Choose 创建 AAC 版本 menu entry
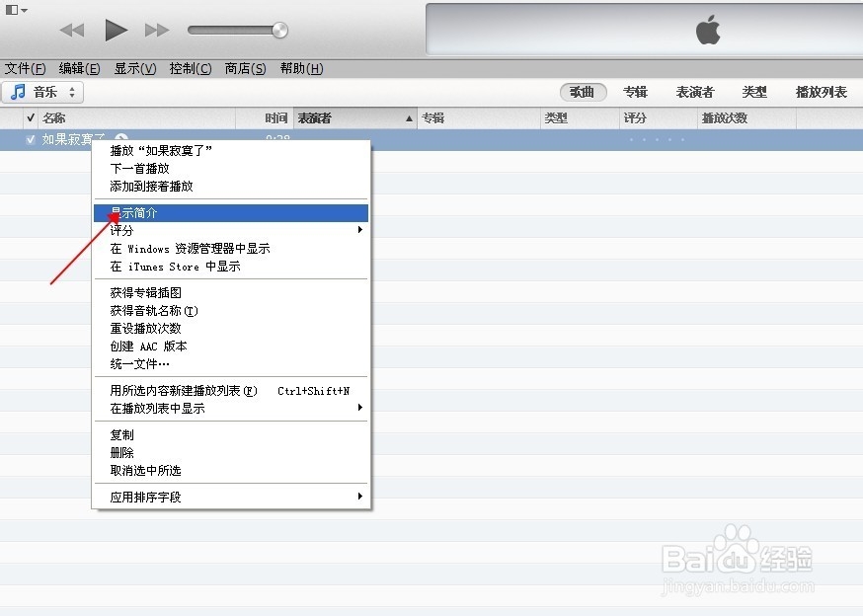 (231, 346)
